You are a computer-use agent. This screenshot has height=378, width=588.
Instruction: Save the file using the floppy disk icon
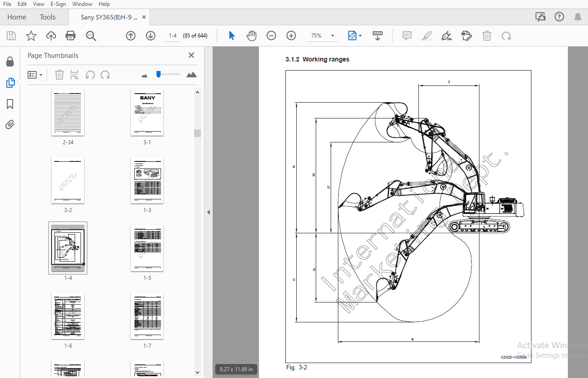tap(11, 36)
